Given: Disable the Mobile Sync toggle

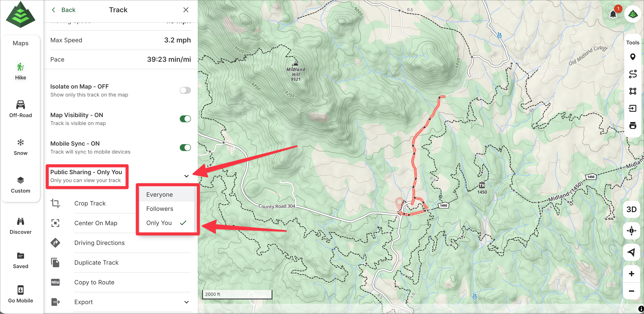Looking at the screenshot, I should point(185,148).
